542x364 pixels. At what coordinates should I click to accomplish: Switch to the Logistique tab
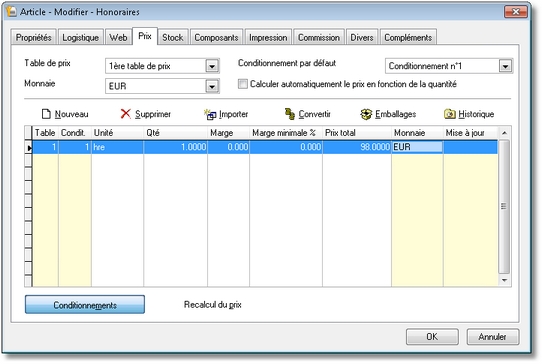pos(81,37)
